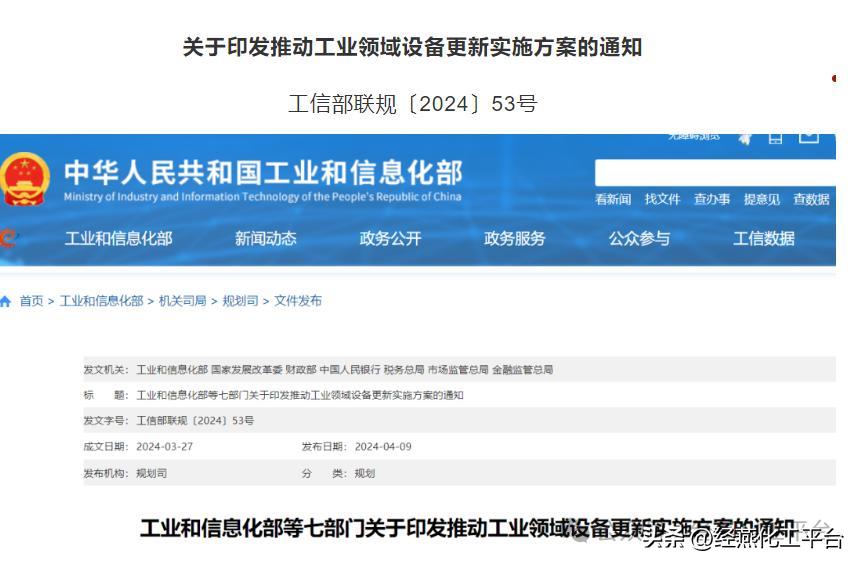860x565 pixels.
Task: Open the Weibo icon in header
Action: point(745,138)
